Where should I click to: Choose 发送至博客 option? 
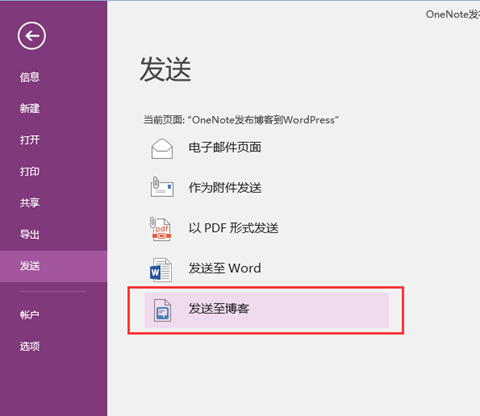coord(266,310)
